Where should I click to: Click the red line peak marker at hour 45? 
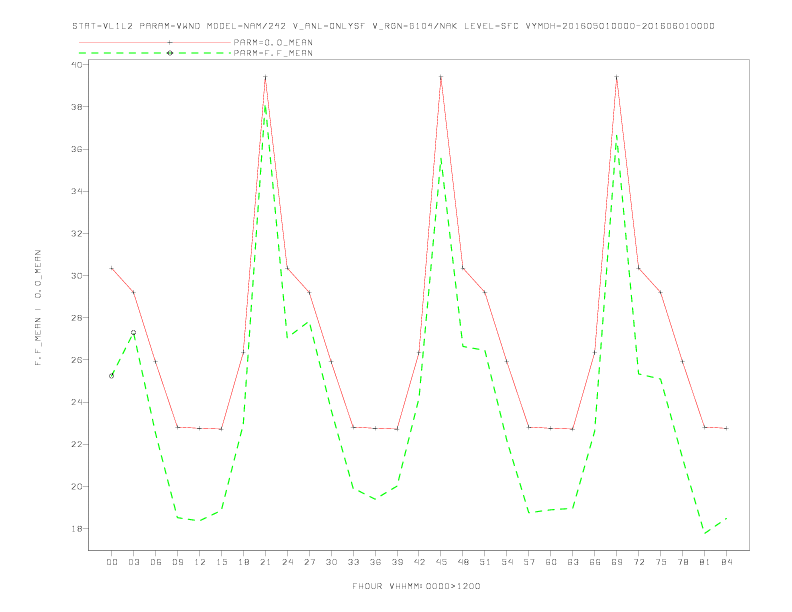click(x=441, y=77)
